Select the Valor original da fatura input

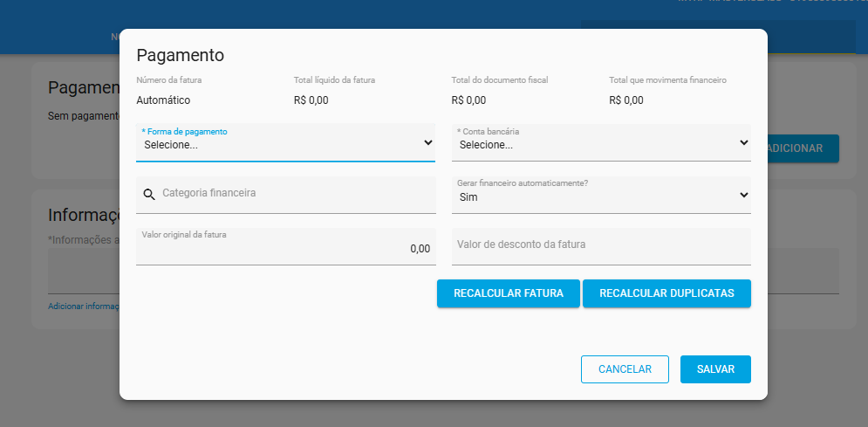(286, 246)
